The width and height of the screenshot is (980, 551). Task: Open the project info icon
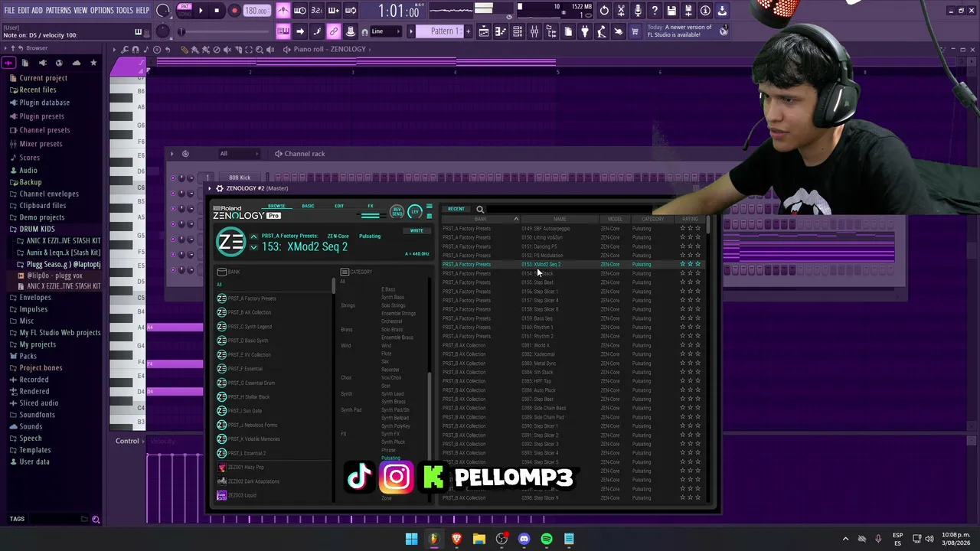tap(705, 11)
